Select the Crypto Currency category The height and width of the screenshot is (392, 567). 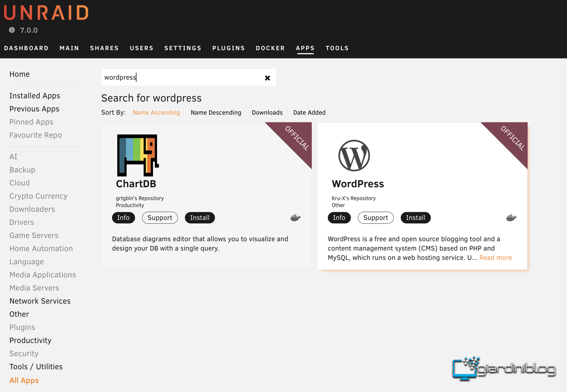coord(38,196)
